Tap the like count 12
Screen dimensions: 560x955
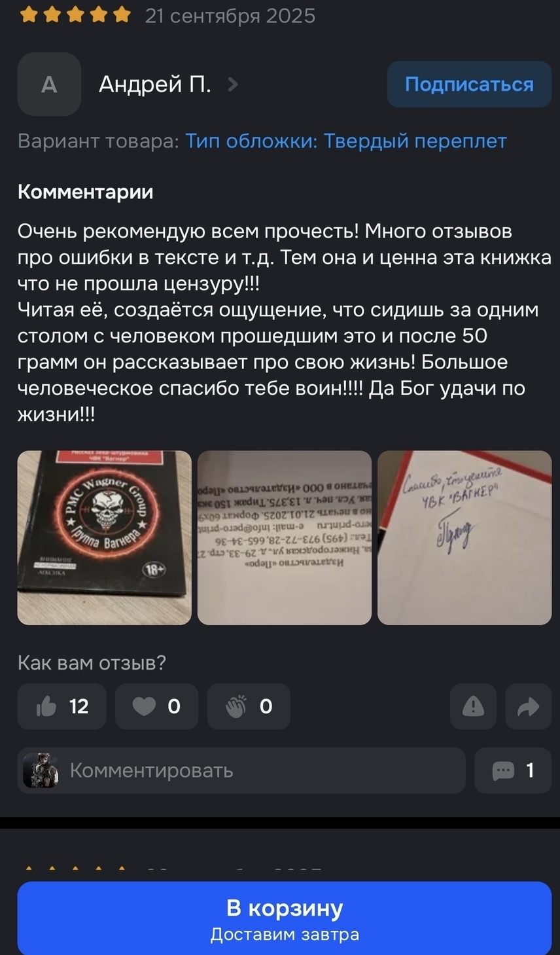tap(79, 706)
